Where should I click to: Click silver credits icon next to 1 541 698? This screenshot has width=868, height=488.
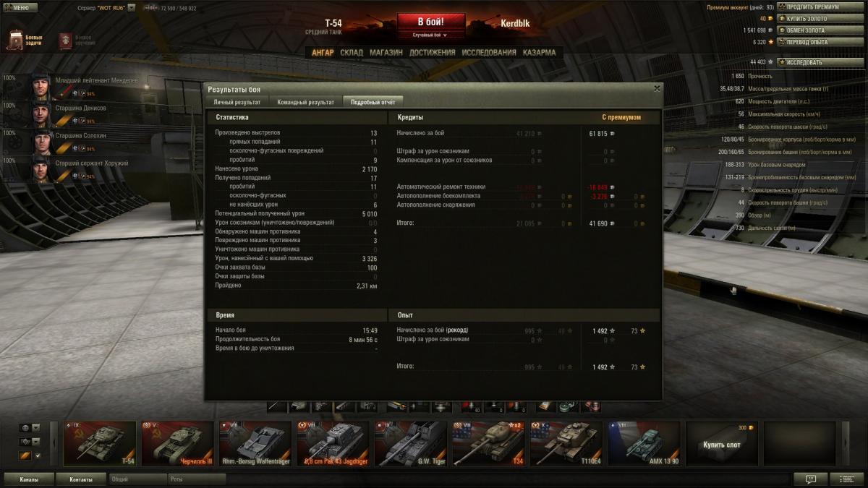771,30
